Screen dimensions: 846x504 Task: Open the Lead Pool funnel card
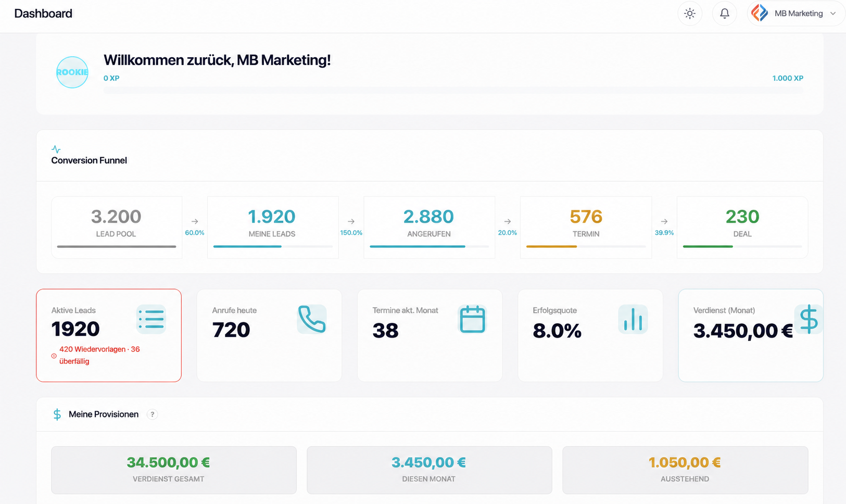[117, 227]
